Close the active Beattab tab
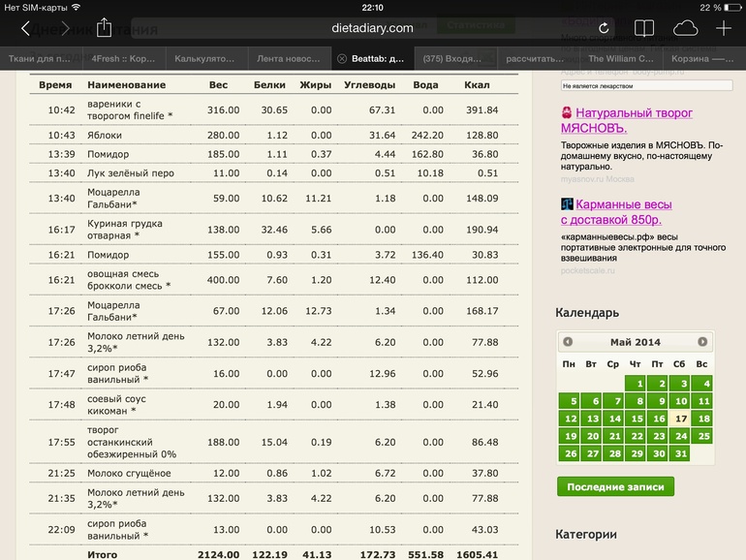746x560 pixels. click(341, 59)
